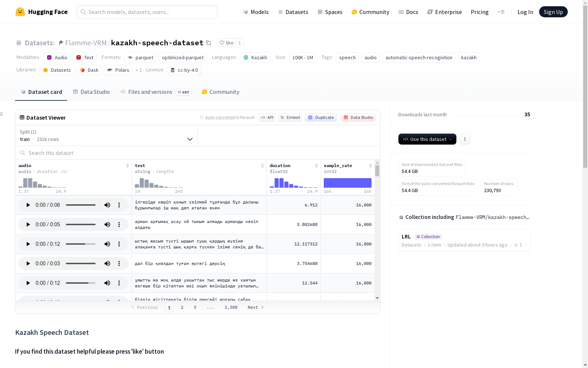588x368 pixels.
Task: Mute the audio for 'ұмытты ма жоқ' row
Action: [107, 283]
